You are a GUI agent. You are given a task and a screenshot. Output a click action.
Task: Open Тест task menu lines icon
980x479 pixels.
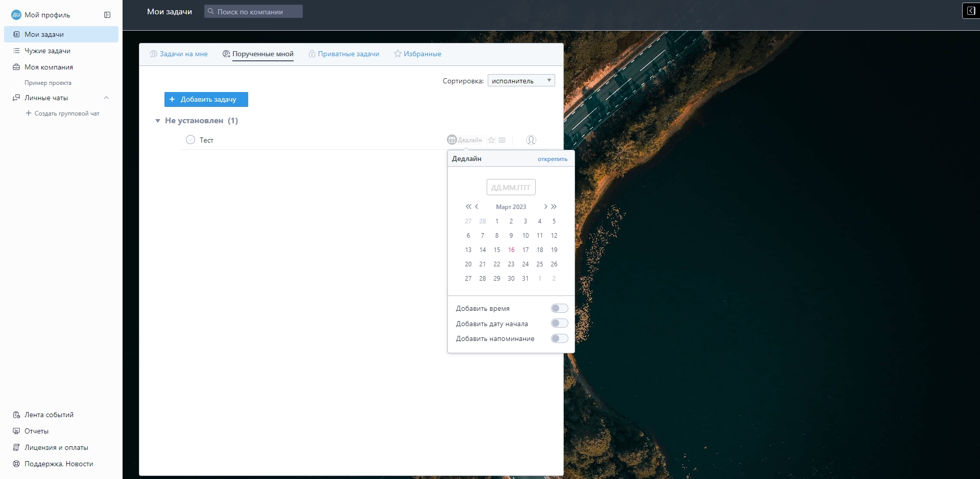click(502, 140)
